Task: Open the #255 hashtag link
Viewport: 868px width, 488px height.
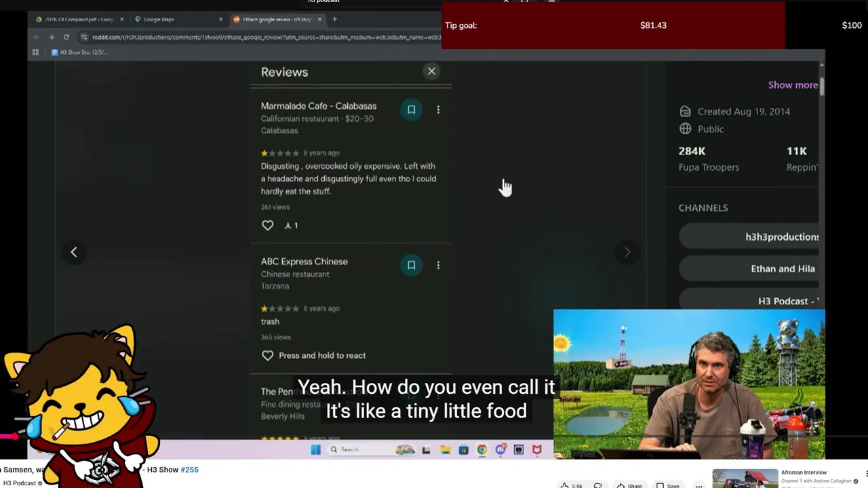Action: pos(189,470)
